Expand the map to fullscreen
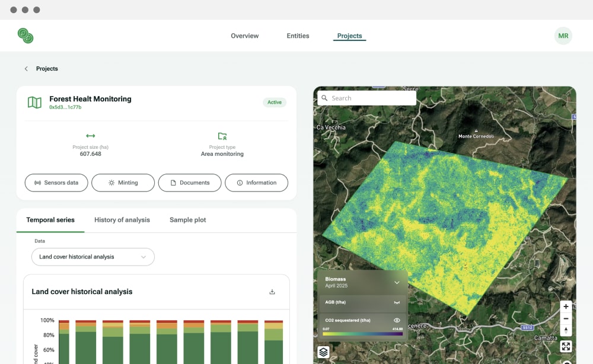 (x=566, y=346)
